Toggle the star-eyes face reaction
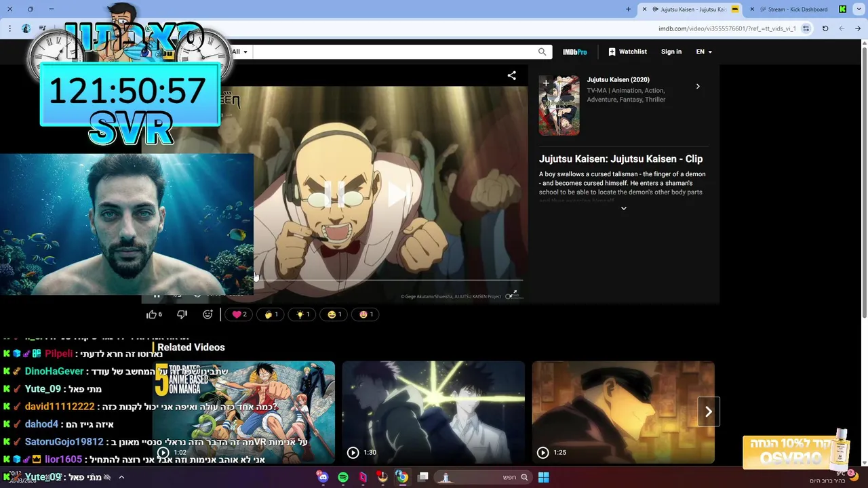 pos(366,314)
